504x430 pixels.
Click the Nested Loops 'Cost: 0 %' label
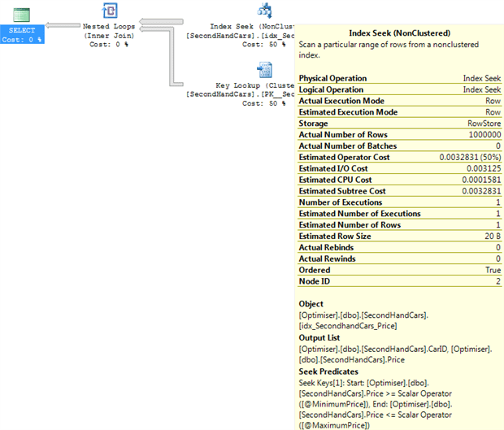pyautogui.click(x=109, y=45)
